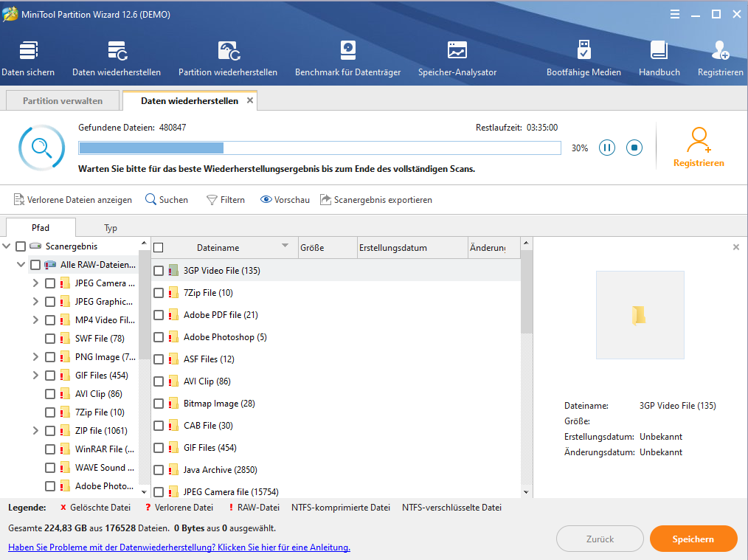The height and width of the screenshot is (560, 748).
Task: Click the orange Registrieren user icon
Action: pos(699,139)
